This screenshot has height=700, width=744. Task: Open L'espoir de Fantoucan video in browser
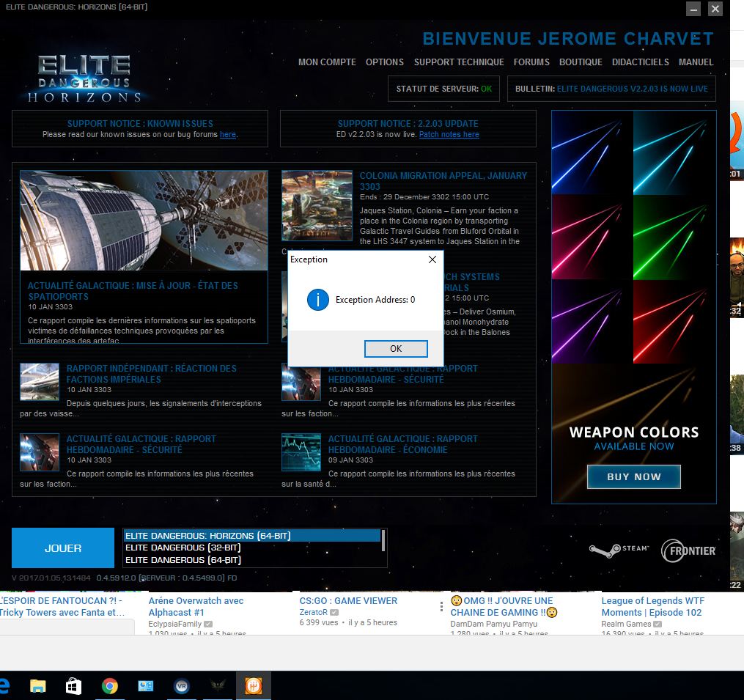(x=62, y=606)
